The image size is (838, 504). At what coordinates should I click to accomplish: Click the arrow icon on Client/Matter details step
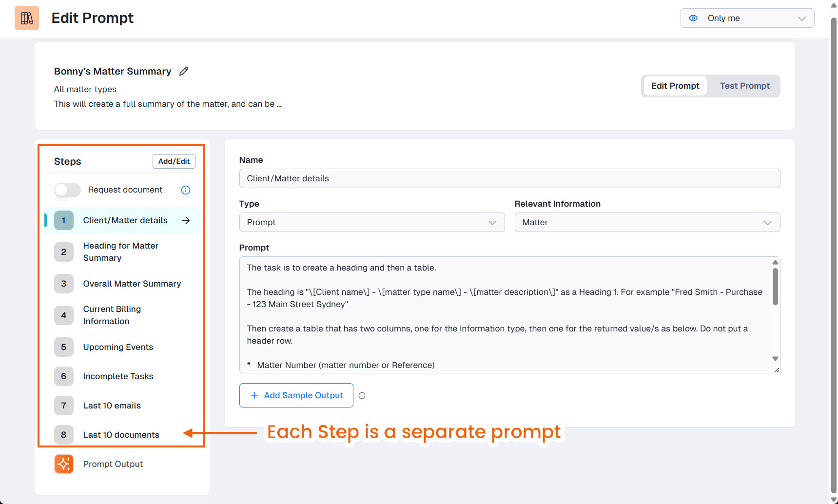click(x=186, y=220)
